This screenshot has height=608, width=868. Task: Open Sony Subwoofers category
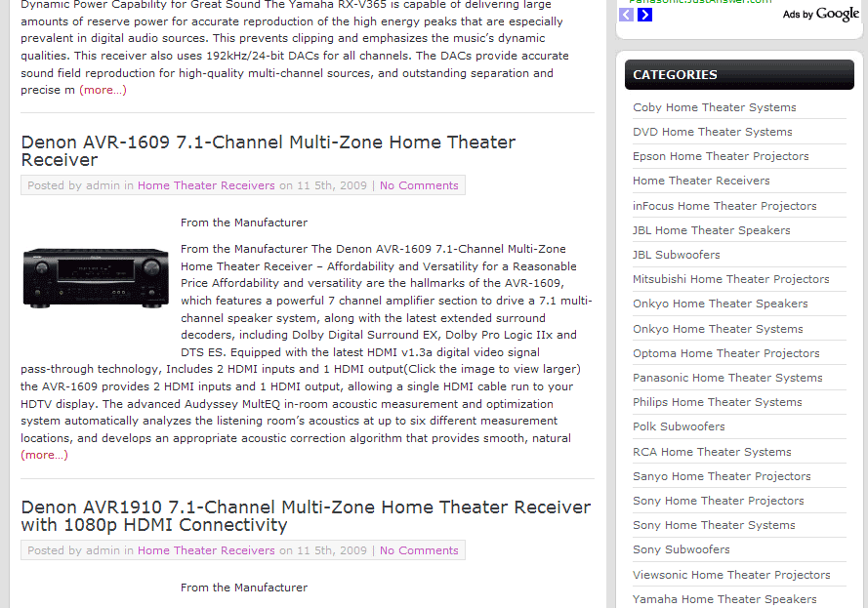coord(681,548)
